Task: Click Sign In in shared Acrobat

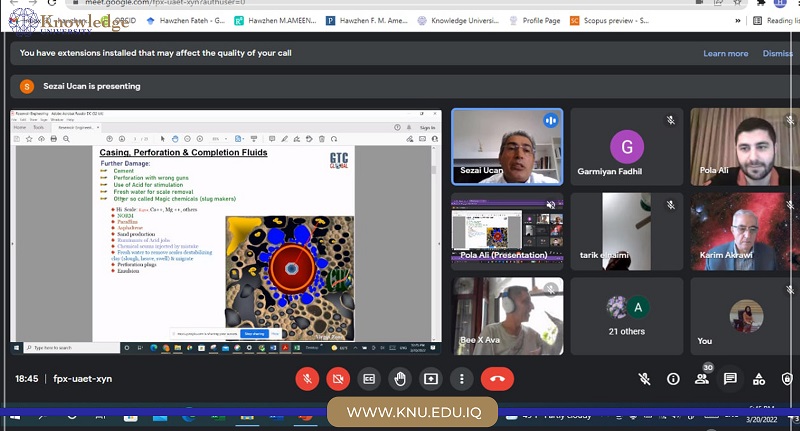Action: tap(428, 128)
